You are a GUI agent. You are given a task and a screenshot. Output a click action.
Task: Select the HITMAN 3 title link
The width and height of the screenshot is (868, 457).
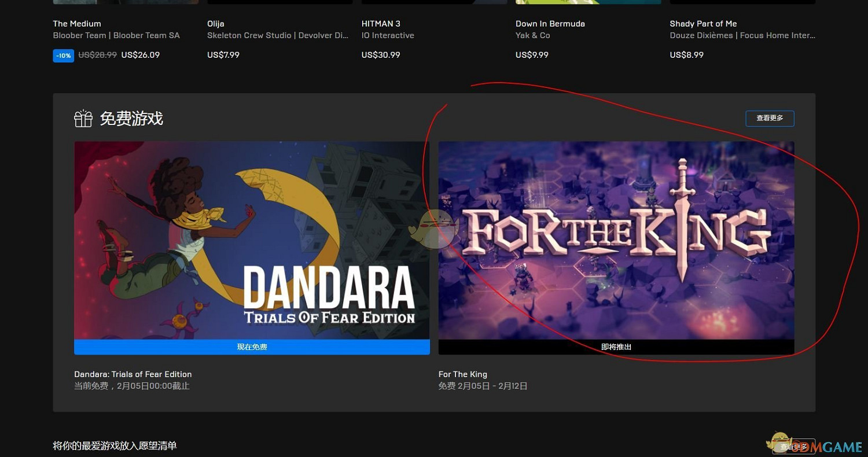click(x=381, y=24)
